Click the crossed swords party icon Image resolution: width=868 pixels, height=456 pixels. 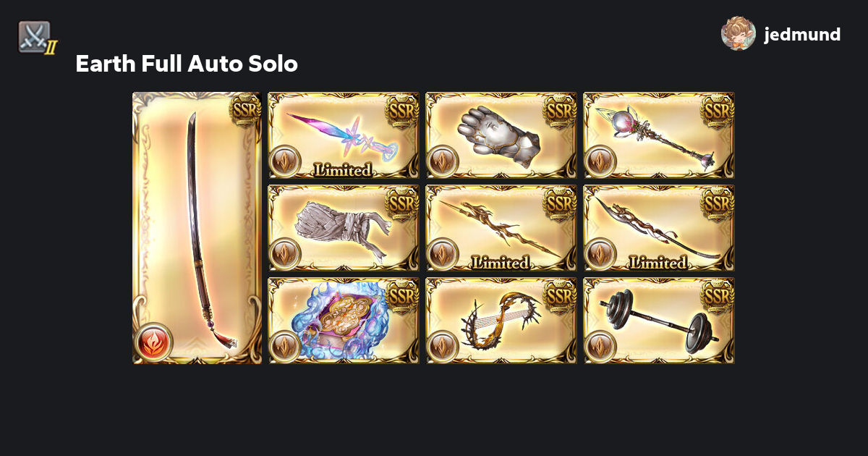click(35, 37)
